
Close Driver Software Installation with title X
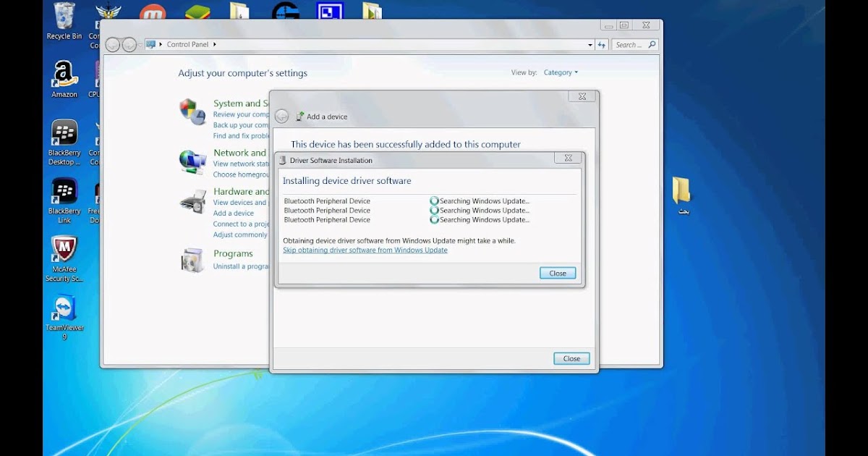pos(568,158)
